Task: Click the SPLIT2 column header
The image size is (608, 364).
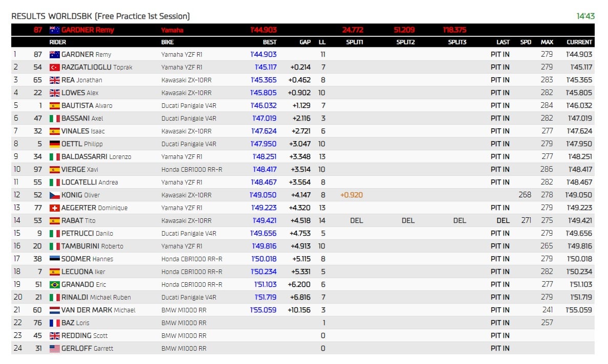Action: click(x=406, y=42)
